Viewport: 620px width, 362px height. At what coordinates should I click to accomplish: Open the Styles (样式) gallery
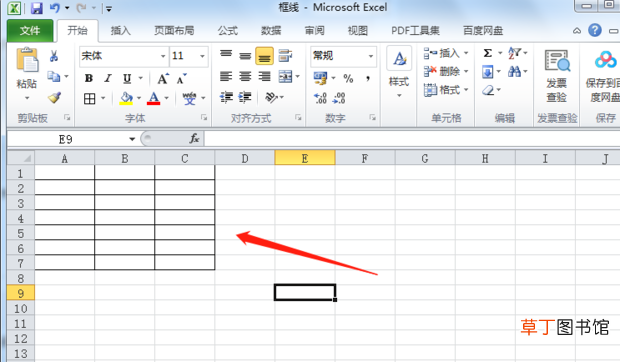pos(399,72)
